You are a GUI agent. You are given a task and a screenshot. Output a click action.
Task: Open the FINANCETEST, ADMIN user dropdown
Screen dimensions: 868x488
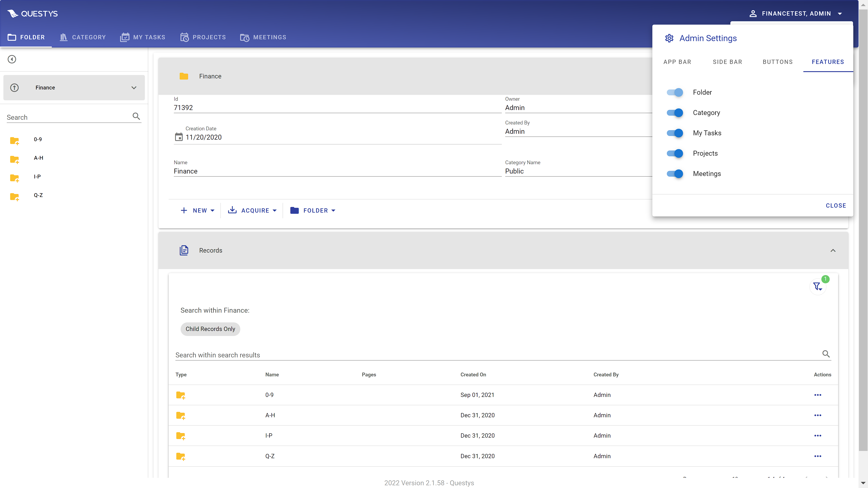coord(796,14)
